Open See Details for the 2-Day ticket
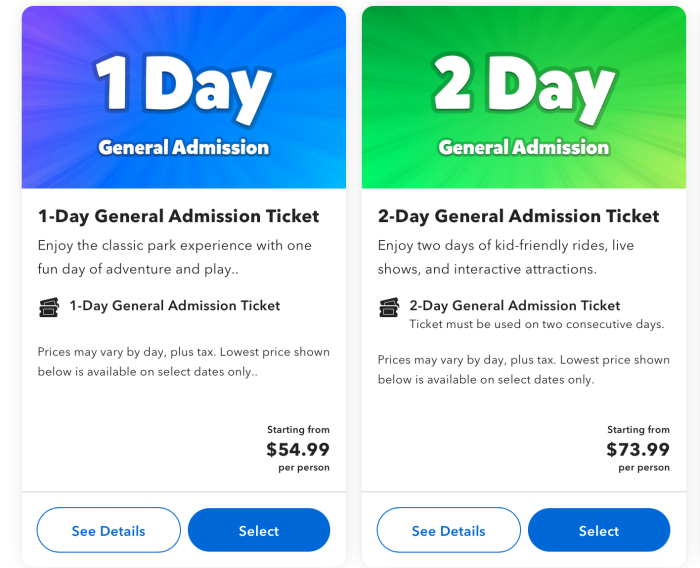Screen dimensions: 700x568 [449, 530]
